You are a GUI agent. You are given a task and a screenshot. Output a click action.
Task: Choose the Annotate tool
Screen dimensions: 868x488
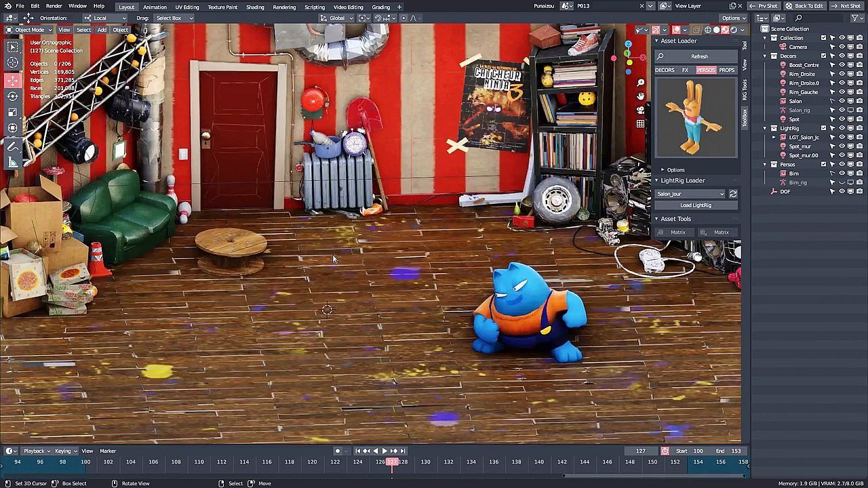13,146
